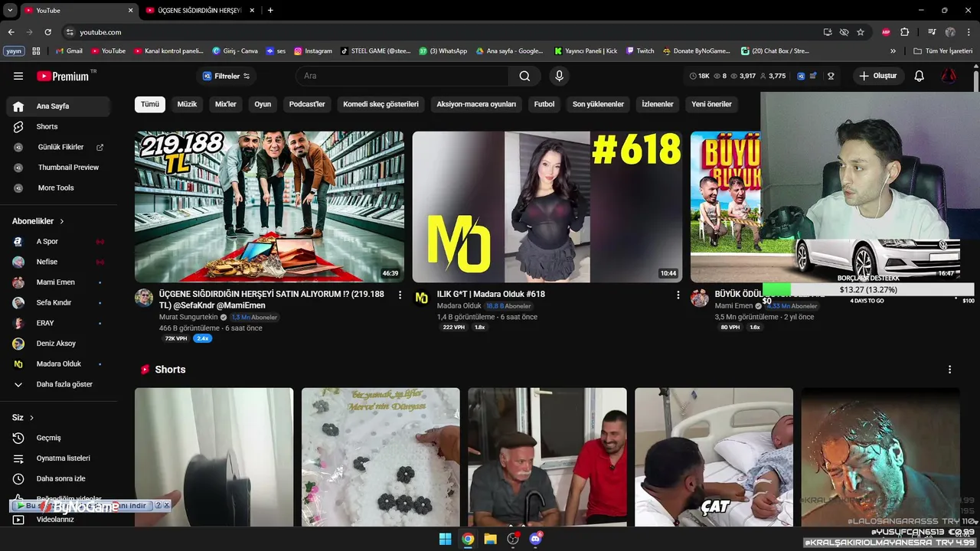The image size is (980, 551).
Task: Open the account avatar menu
Action: [x=949, y=76]
